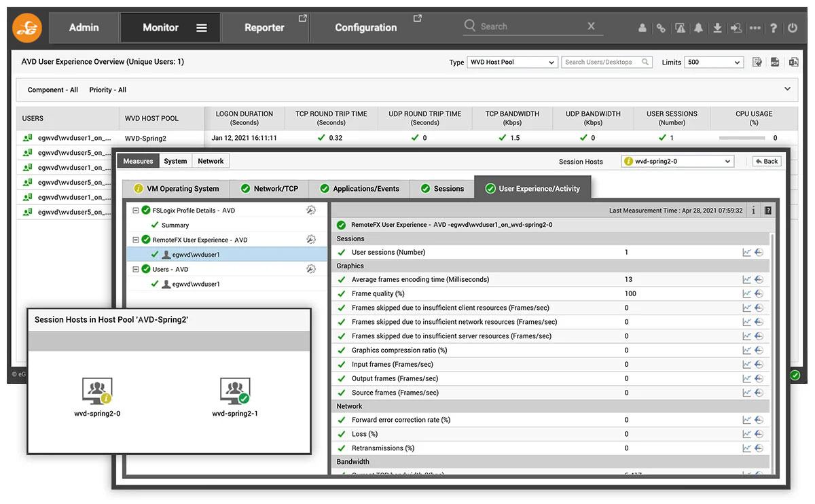Screen dimensions: 815x504
Task: Open the alarm warning triangle icon
Action: 680,29
